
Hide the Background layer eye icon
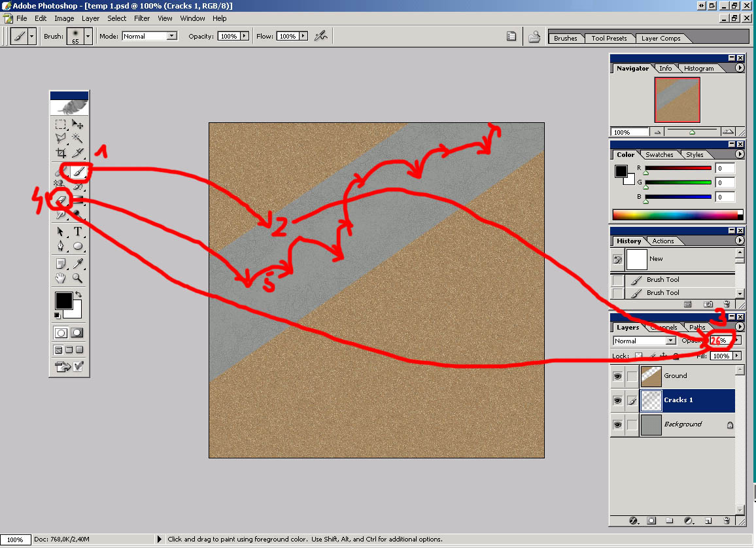617,424
